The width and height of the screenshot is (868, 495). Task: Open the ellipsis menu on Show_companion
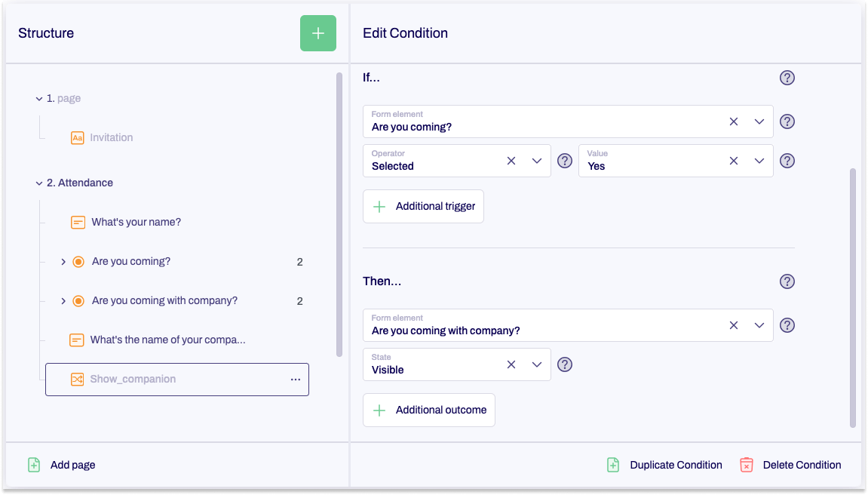[x=296, y=380]
